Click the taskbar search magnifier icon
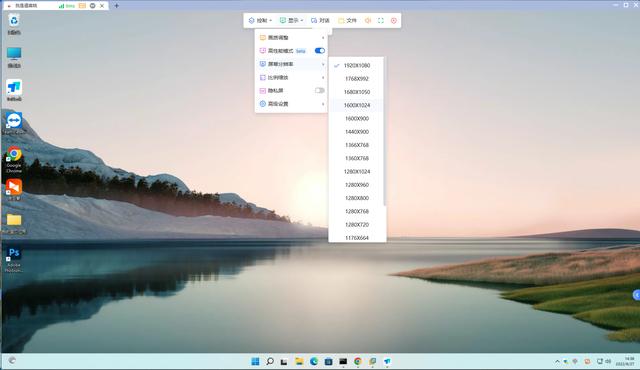Screen dimensions: 640x370 pyautogui.click(x=270, y=361)
